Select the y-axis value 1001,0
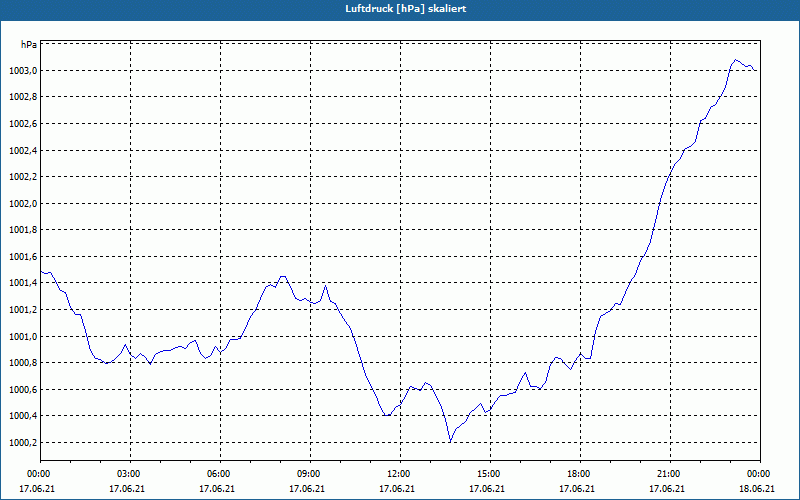Image resolution: width=800 pixels, height=500 pixels. pyautogui.click(x=23, y=337)
